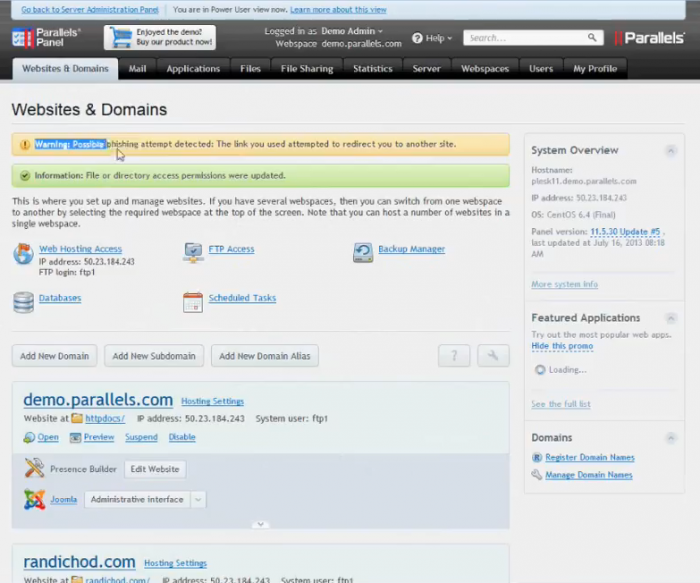Screen dimensions: 700x583
Task: Click the Preview screen icon for demo.parallels.com
Action: [x=75, y=437]
